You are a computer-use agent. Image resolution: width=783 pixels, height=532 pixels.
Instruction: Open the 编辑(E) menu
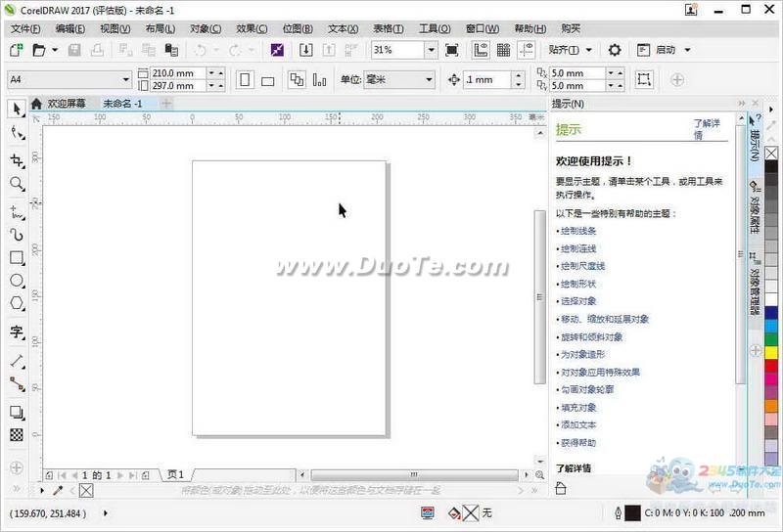point(70,29)
